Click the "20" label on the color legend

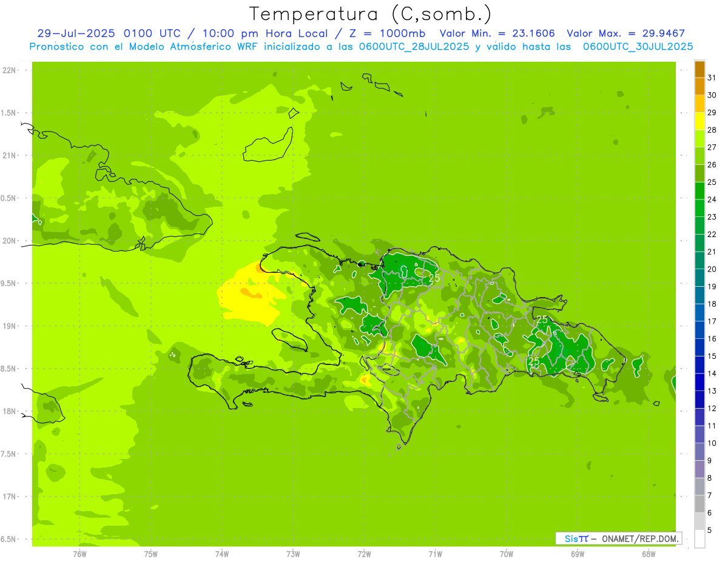click(712, 269)
